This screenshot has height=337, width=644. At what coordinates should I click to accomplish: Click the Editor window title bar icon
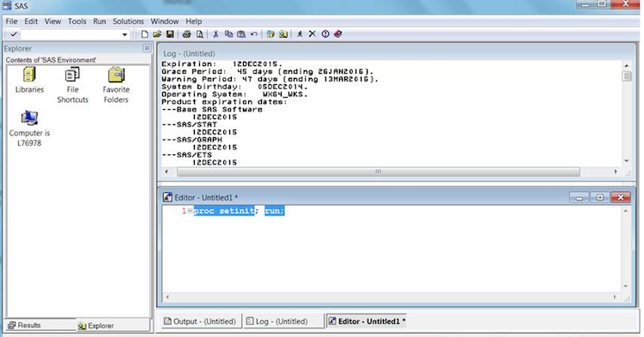(167, 197)
